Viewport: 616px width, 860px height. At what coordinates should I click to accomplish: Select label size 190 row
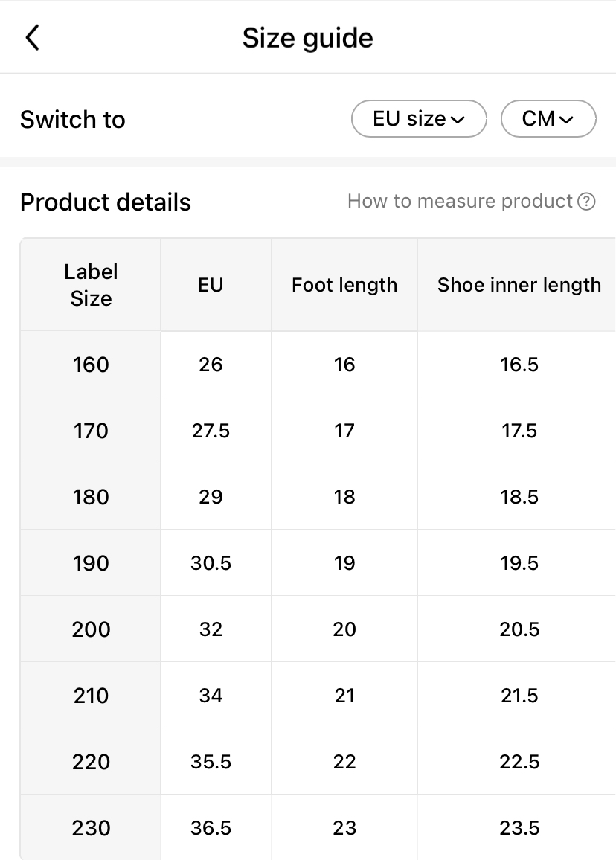pyautogui.click(x=91, y=563)
